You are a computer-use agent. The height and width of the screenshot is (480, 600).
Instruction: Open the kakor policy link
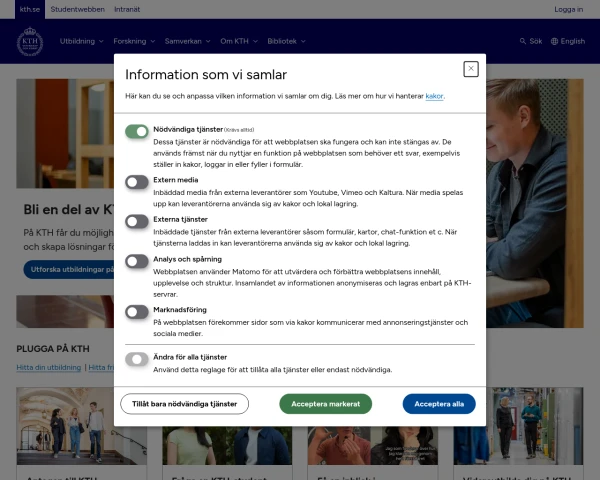(x=434, y=96)
